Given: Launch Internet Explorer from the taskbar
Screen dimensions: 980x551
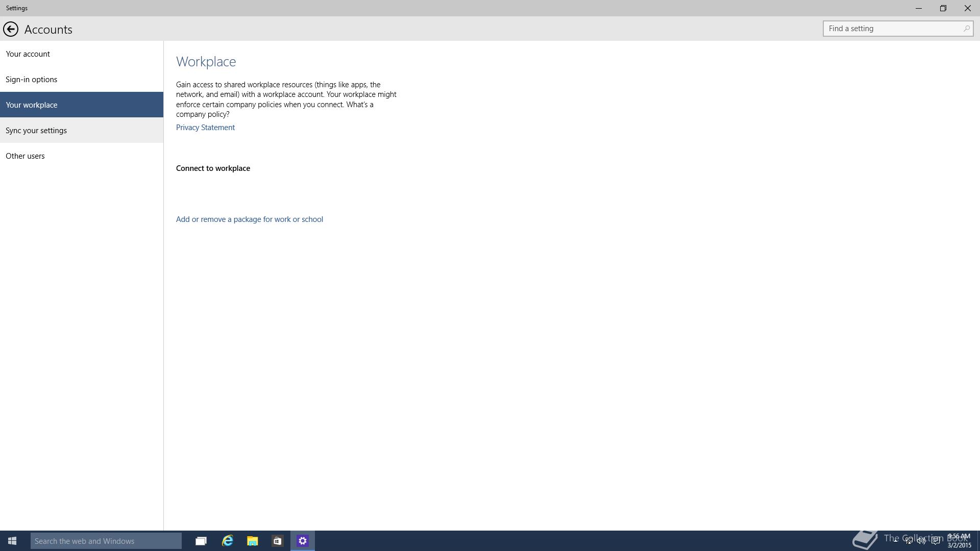Looking at the screenshot, I should [227, 541].
